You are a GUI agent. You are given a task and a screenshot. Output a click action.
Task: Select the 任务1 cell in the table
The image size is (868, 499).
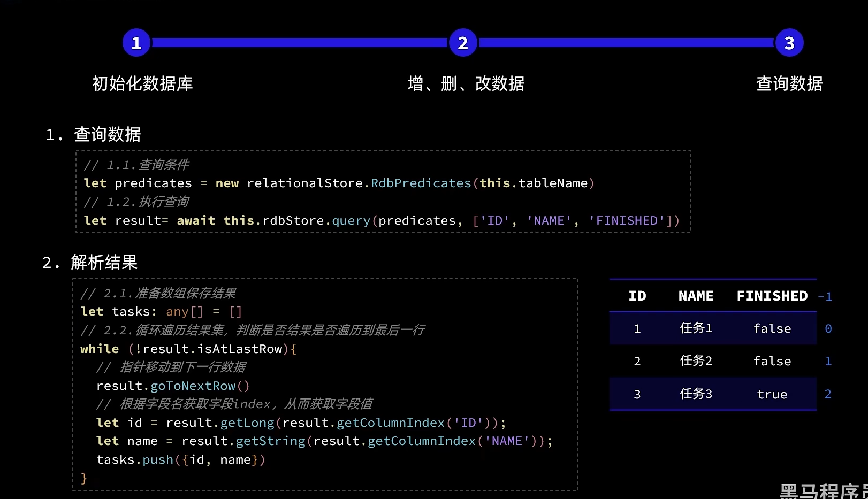(x=696, y=328)
